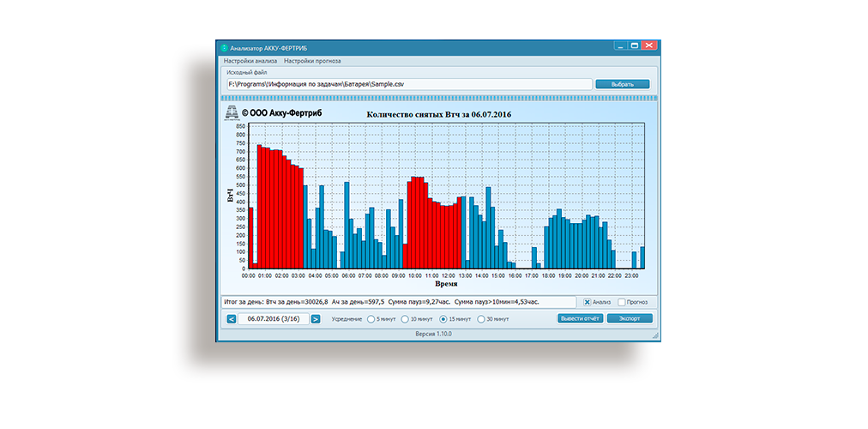Maximize the Анализатор window
Screen dimensions: 868x429
click(x=634, y=46)
